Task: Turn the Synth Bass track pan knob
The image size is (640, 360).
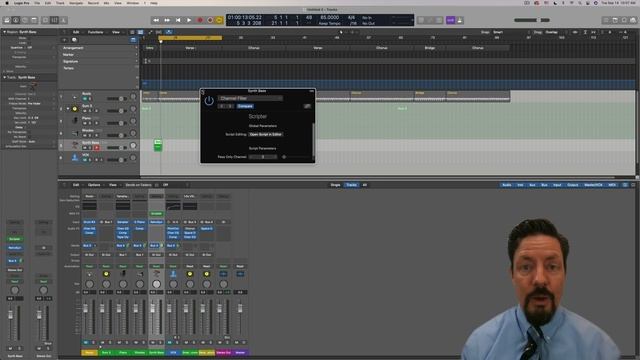Action: click(x=133, y=145)
